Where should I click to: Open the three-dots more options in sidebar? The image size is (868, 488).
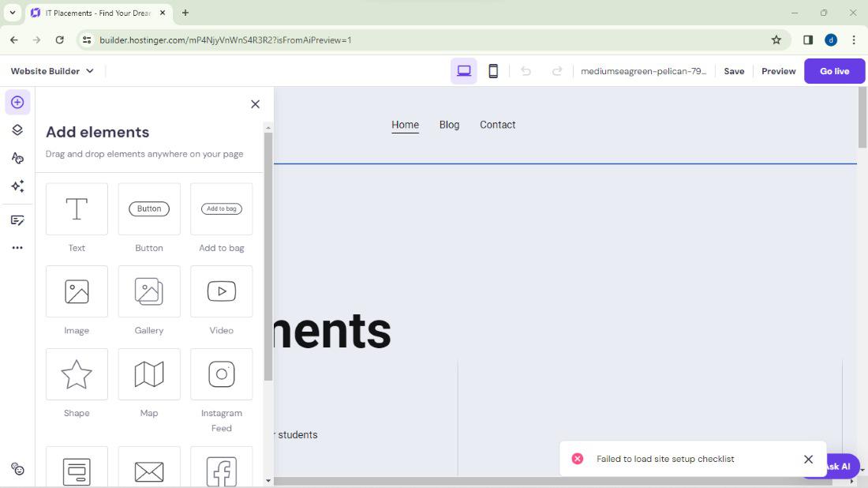(x=17, y=248)
